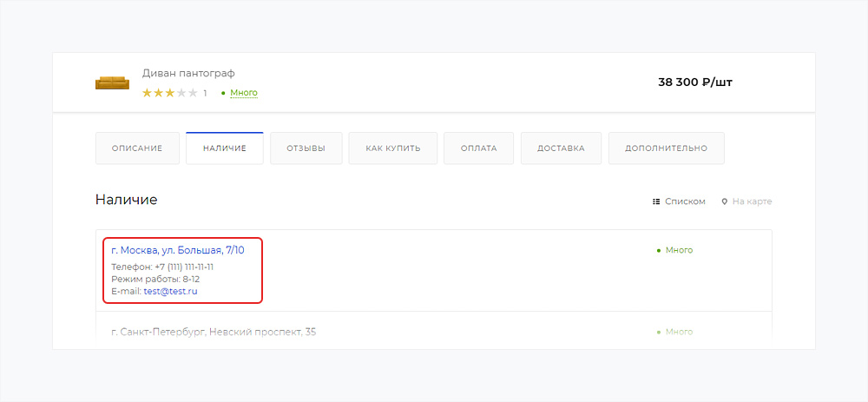Go to the Оплата tab
The image size is (868, 402).
pyautogui.click(x=478, y=148)
